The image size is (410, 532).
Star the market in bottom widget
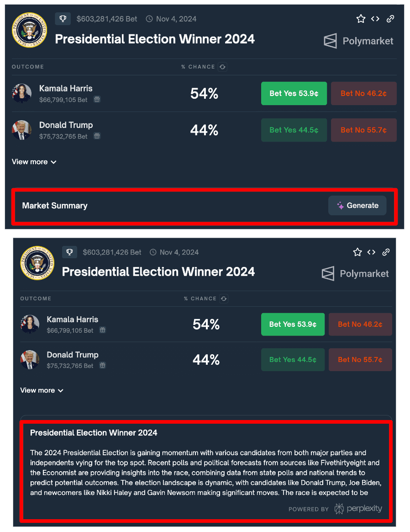(357, 252)
